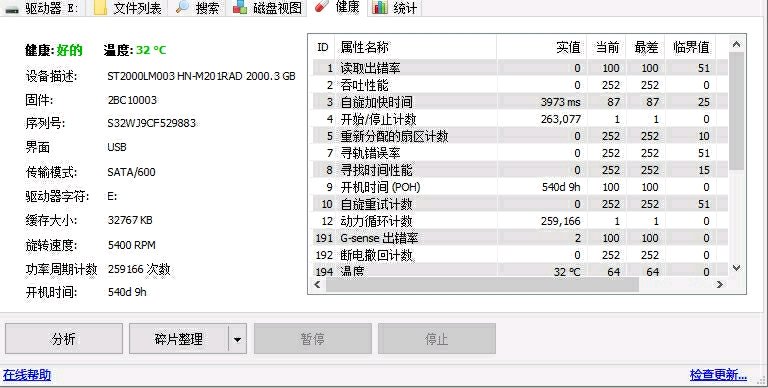Click the blocks icon on the 磁盘视图 tab

tap(240, 7)
